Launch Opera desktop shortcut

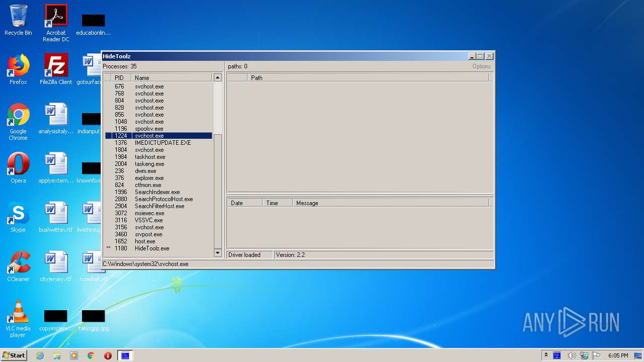(x=18, y=167)
